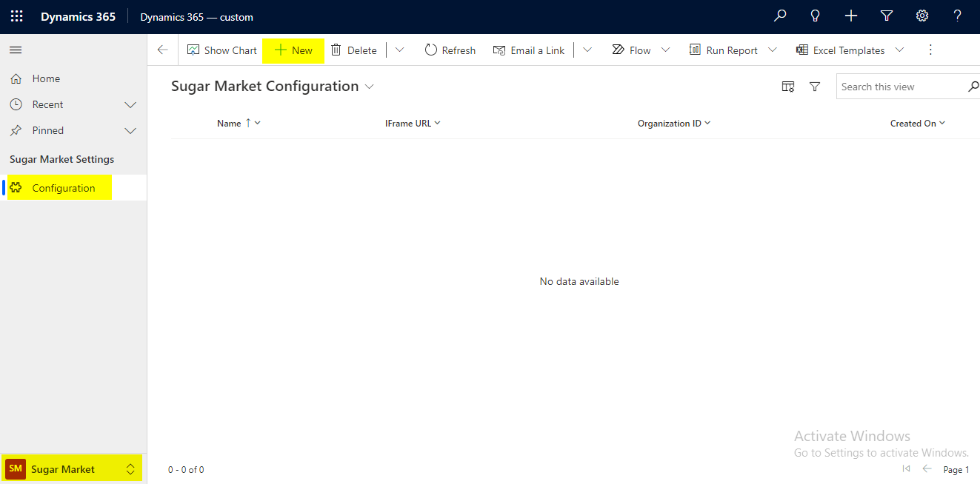Click the view filter funnel icon
The image size is (980, 484).
[815, 87]
